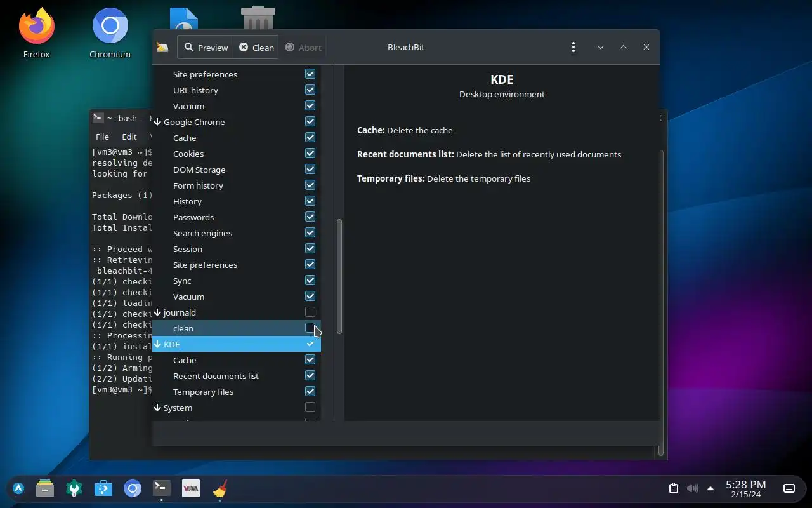Collapse the KDE tree group

pos(157,344)
